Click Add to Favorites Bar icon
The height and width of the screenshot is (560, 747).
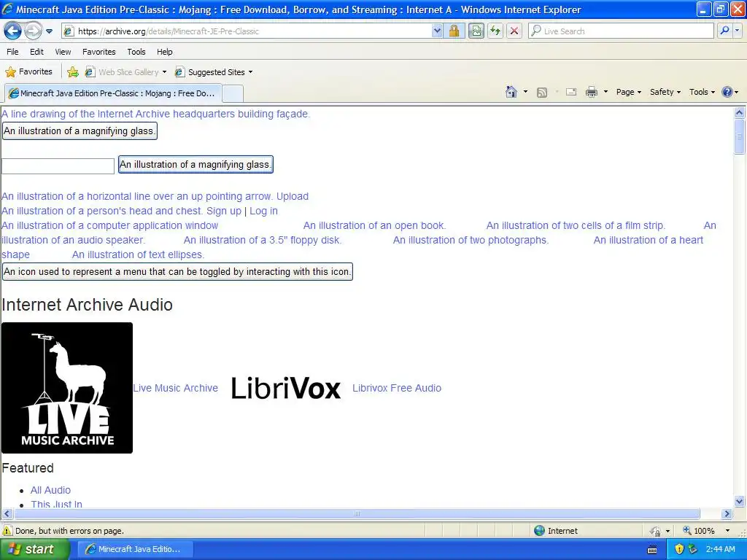point(73,72)
